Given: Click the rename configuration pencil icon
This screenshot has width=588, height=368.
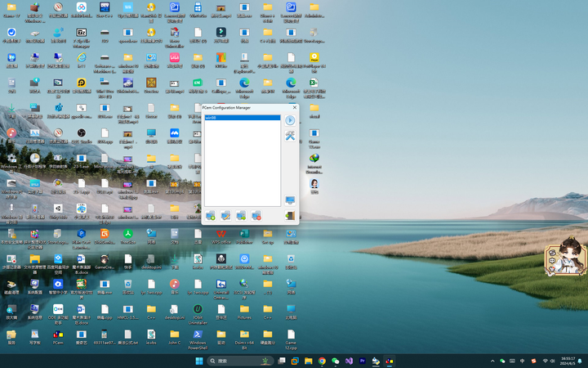Looking at the screenshot, I should tap(225, 216).
